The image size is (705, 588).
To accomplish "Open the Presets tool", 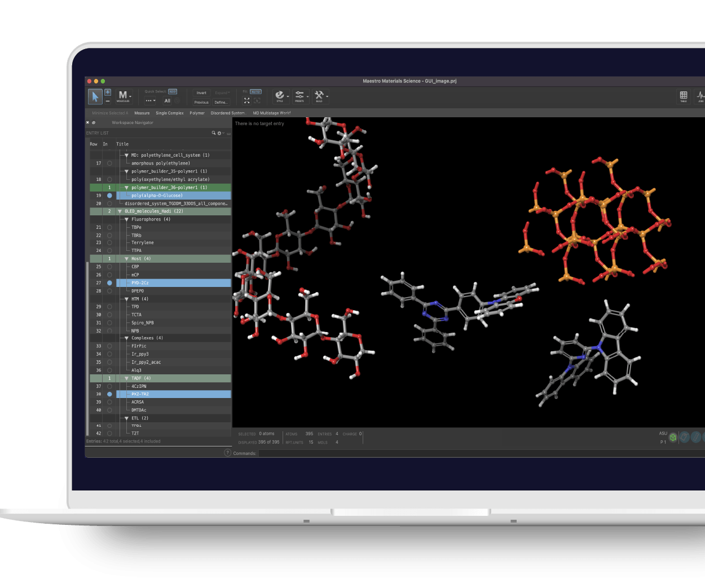I will (299, 96).
